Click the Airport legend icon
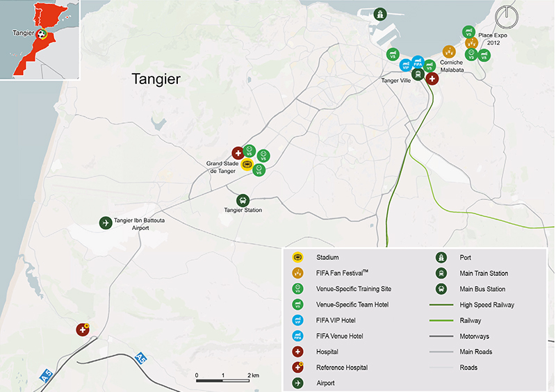556x392 pixels. (297, 383)
